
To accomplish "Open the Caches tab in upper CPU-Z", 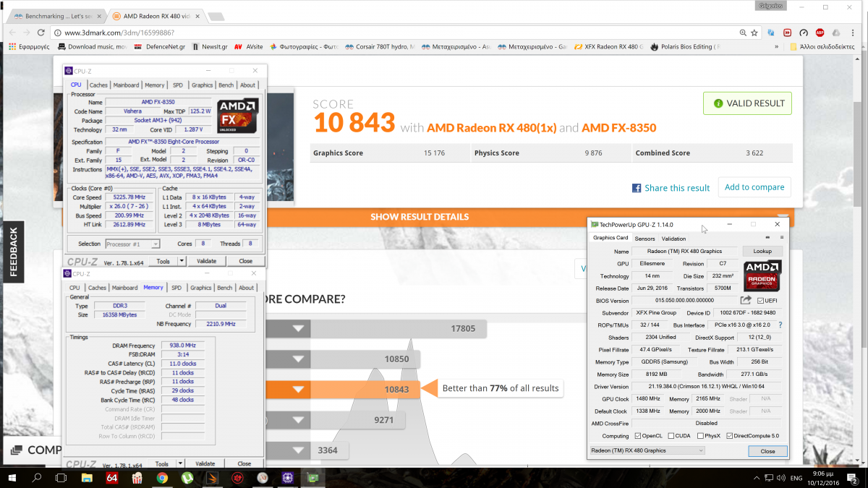I will 98,85.
